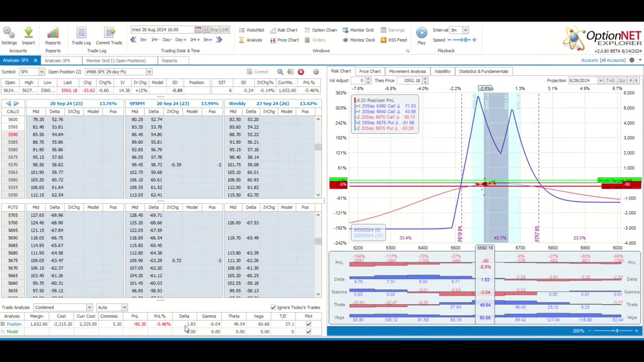Switch to the Volatility tab
The width and height of the screenshot is (644, 362).
(x=443, y=71)
